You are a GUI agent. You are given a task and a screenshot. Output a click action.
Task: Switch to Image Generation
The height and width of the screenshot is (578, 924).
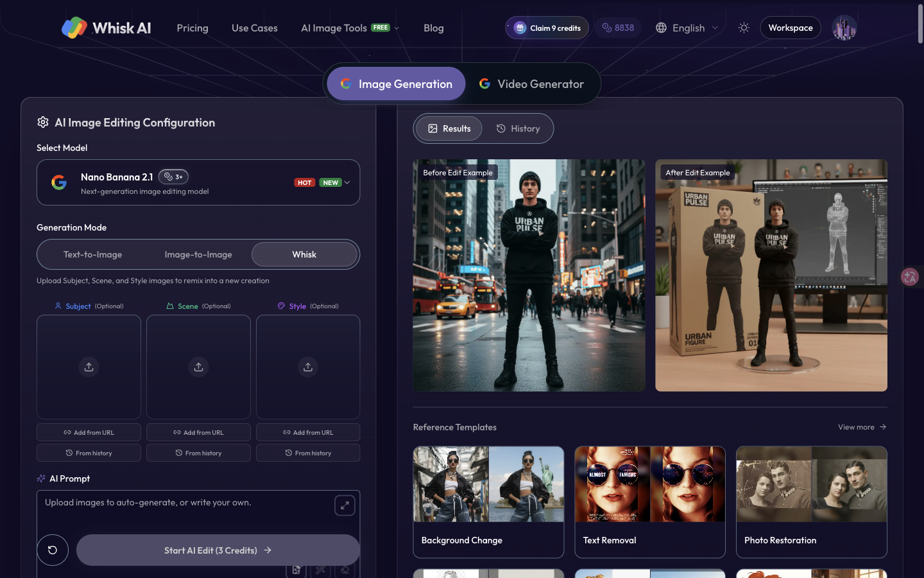396,83
